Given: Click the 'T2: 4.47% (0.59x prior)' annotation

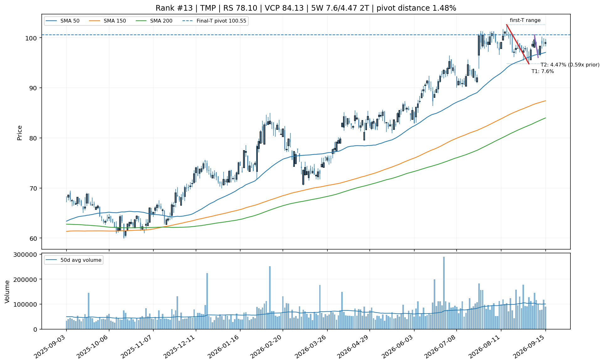Looking at the screenshot, I should point(570,65).
